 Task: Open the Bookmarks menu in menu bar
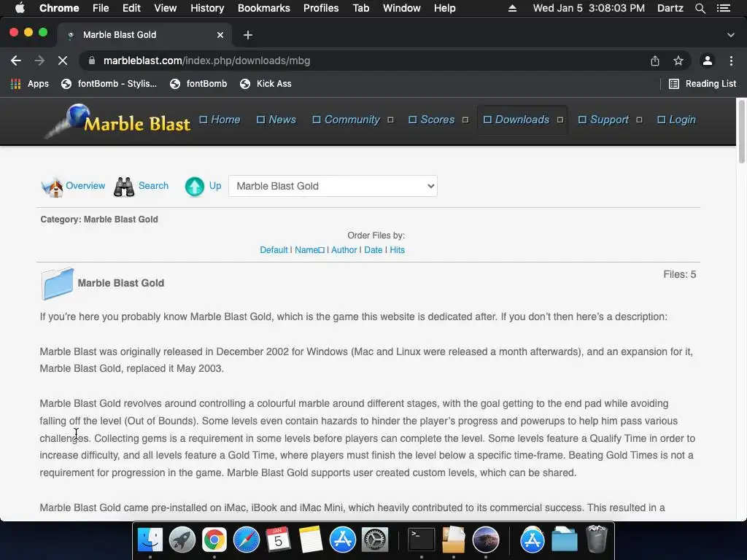[264, 8]
